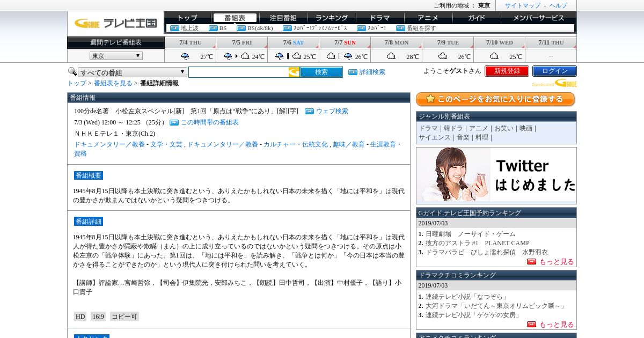
Task: Click the ノーサイド・ゲーム ranking entry
Action: click(x=470, y=234)
